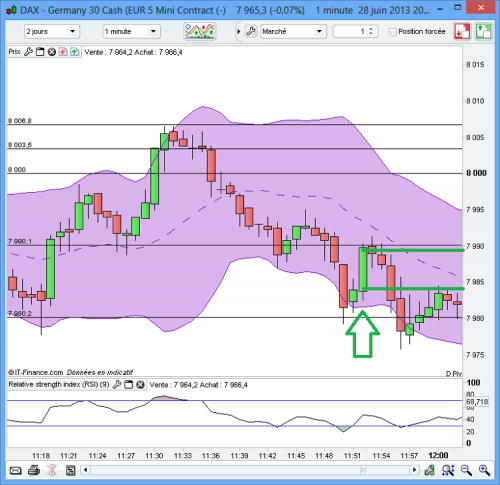
Task: Click the green buy order icon
Action: point(483,32)
